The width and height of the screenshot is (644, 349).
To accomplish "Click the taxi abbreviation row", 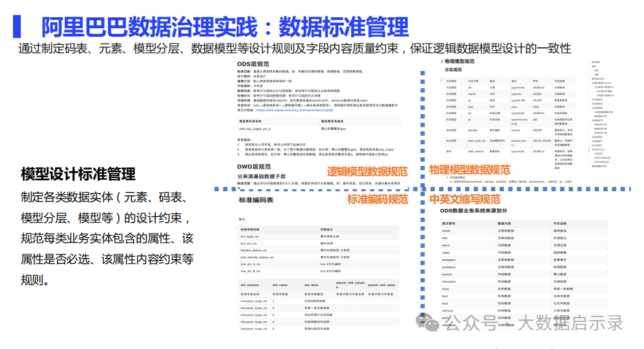I will point(523,296).
